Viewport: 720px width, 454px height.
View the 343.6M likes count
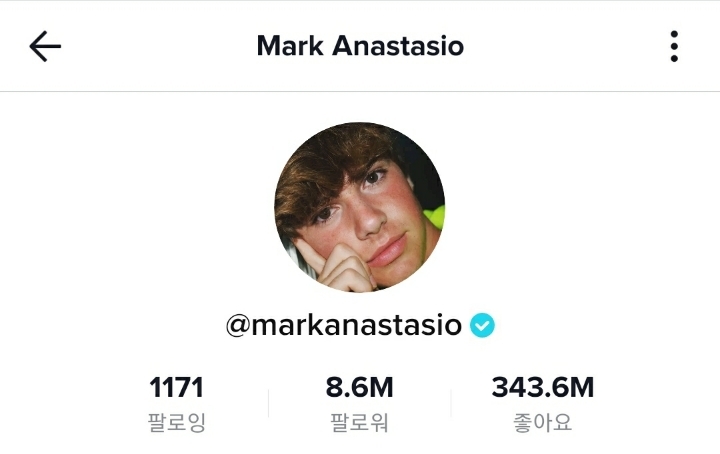tap(543, 387)
